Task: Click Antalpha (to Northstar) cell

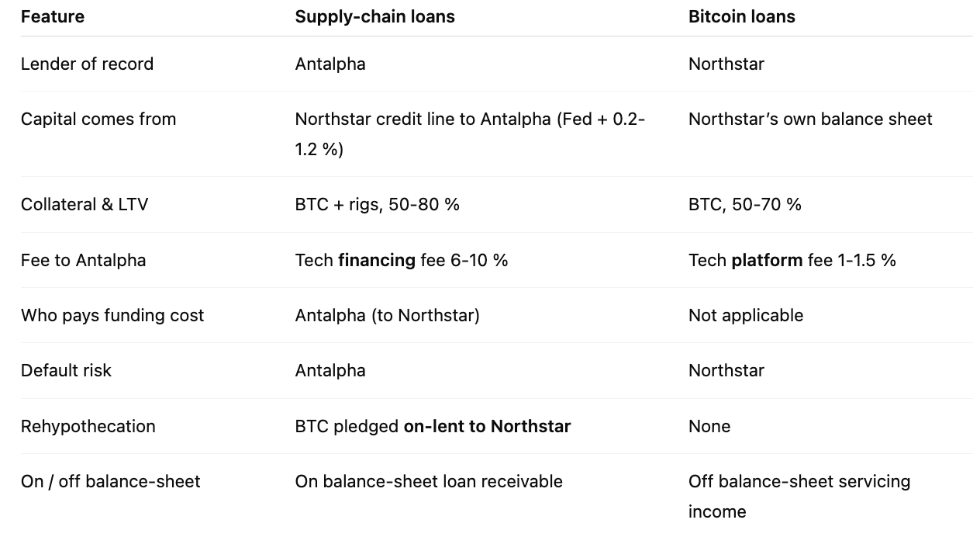Action: 387,315
